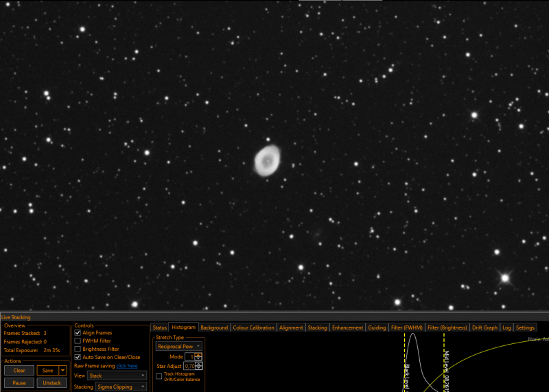This screenshot has width=549, height=392.
Task: Open the Stacking dropdown showing Sigma Clipping
Action: (121, 387)
